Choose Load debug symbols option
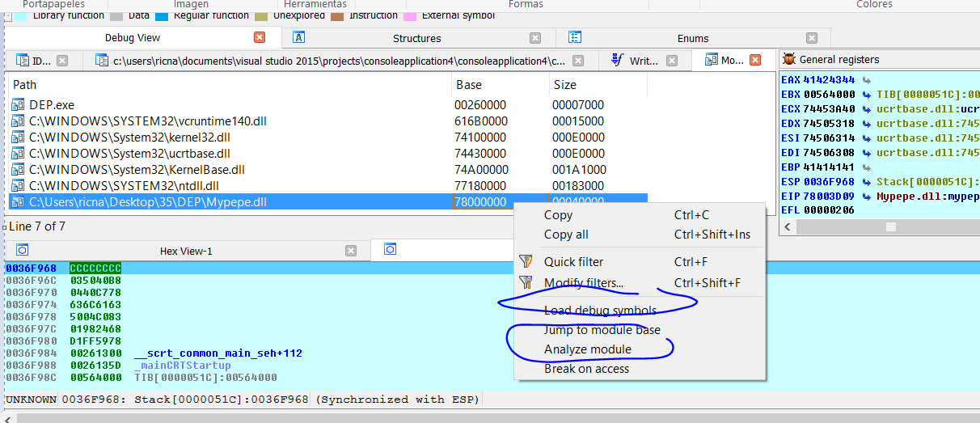This screenshot has width=980, height=423. [600, 311]
